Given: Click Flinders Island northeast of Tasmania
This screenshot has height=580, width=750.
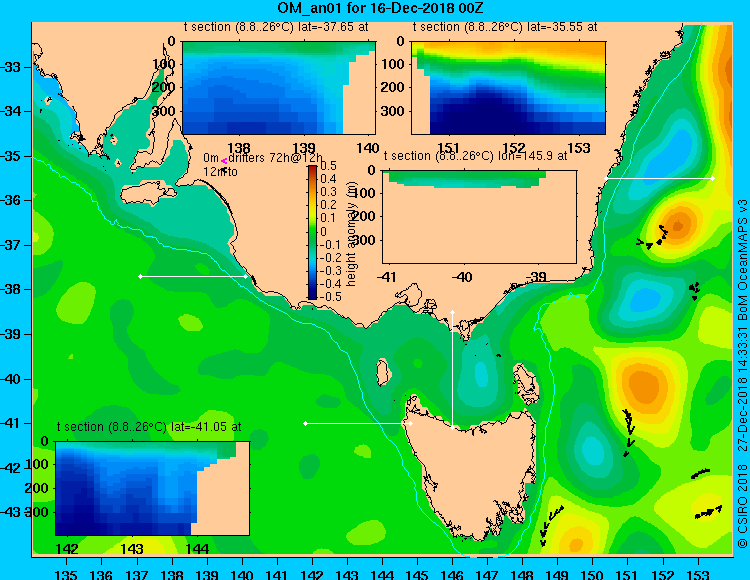Looking at the screenshot, I should (527, 383).
